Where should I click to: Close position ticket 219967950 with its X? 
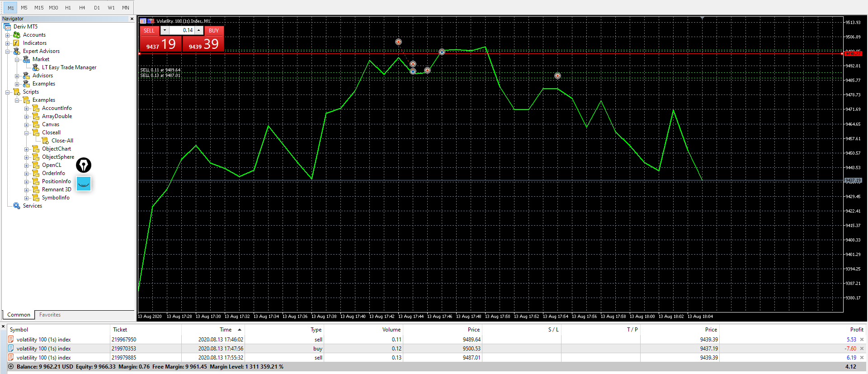pos(862,340)
